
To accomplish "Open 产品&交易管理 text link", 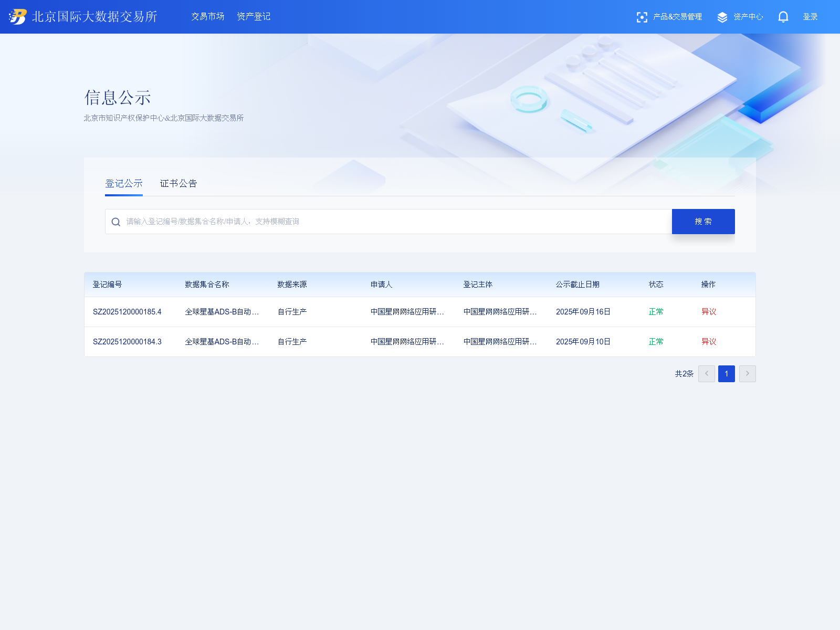I will coord(677,17).
